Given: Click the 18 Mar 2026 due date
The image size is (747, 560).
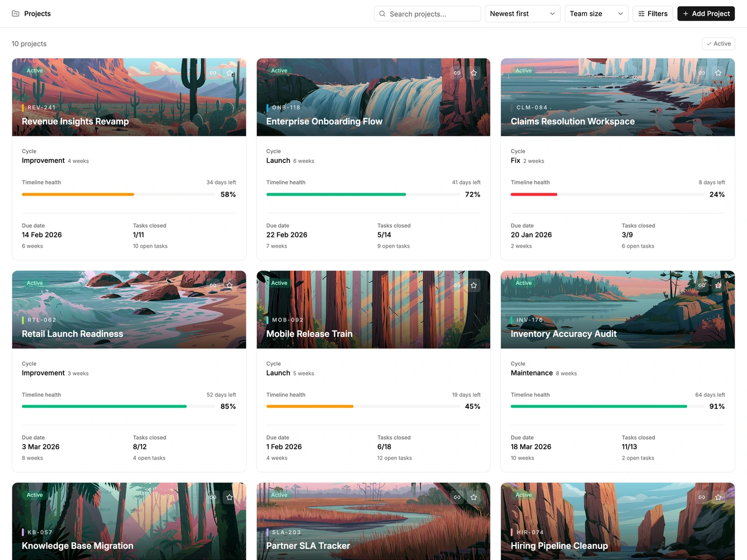Looking at the screenshot, I should tap(531, 447).
